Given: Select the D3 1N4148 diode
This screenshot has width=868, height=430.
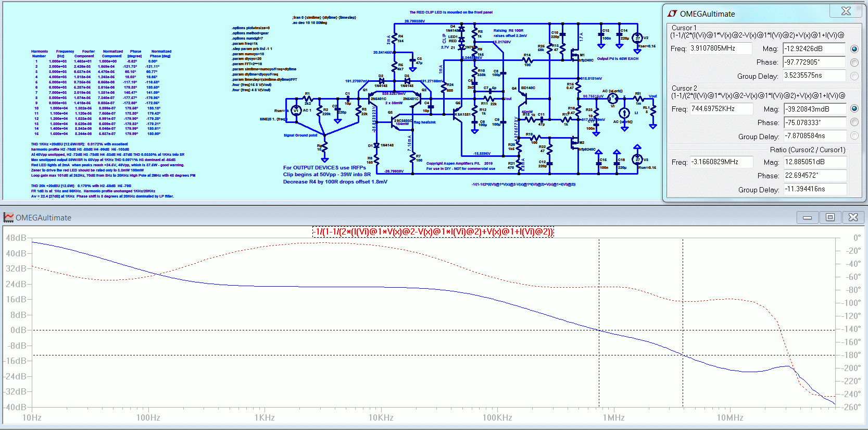Looking at the screenshot, I should point(407,81).
